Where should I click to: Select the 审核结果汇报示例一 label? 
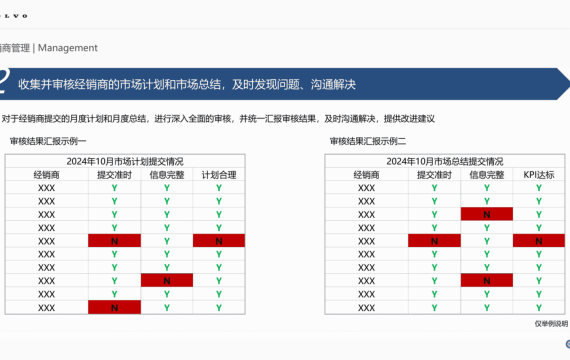pos(48,141)
